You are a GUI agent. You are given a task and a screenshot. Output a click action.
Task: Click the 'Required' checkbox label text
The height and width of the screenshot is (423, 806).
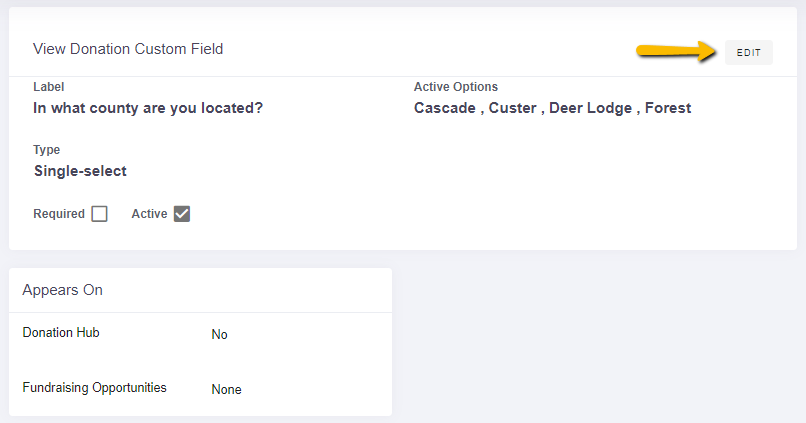click(x=59, y=214)
